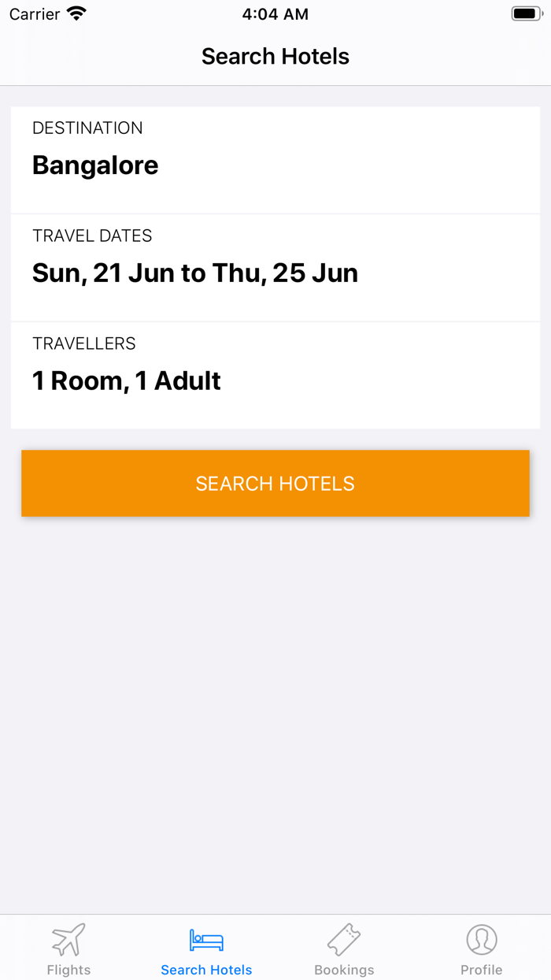Tap the clock showing 4:04 AM
The image size is (551, 980).
275,13
